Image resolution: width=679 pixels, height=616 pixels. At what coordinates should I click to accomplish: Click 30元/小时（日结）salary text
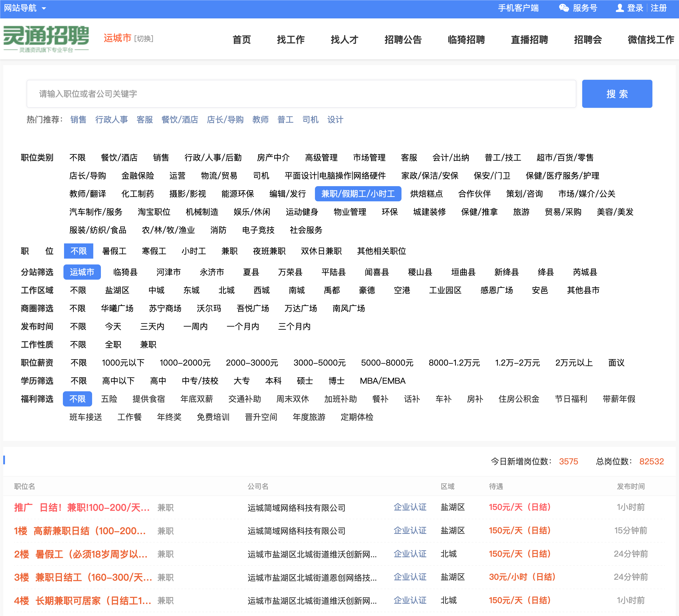522,577
